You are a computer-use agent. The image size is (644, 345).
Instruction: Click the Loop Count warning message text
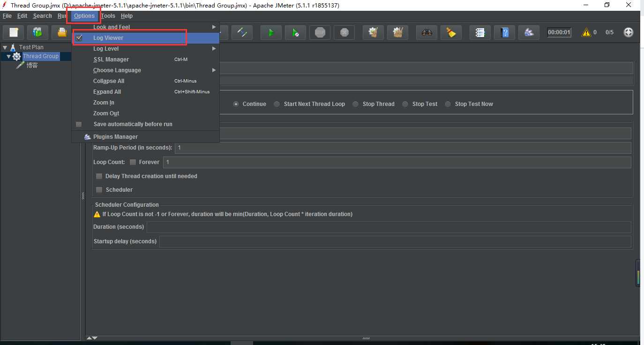pyautogui.click(x=227, y=214)
